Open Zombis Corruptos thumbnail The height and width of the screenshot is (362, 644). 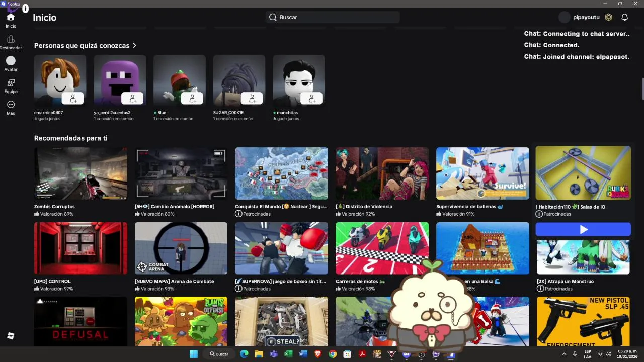pos(80,173)
